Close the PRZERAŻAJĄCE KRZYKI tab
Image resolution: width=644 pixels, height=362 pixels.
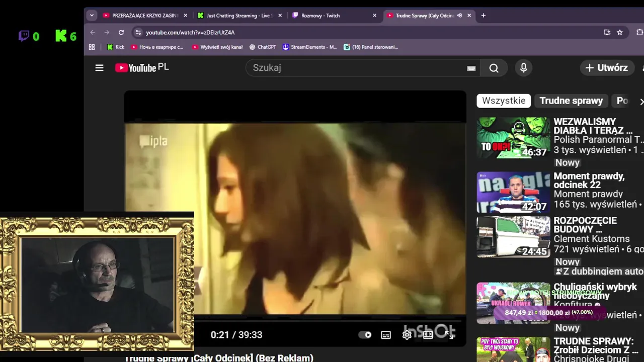(x=185, y=16)
